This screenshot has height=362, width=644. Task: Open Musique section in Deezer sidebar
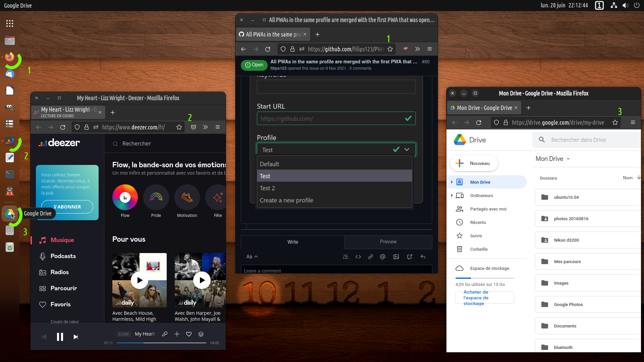[x=62, y=240]
